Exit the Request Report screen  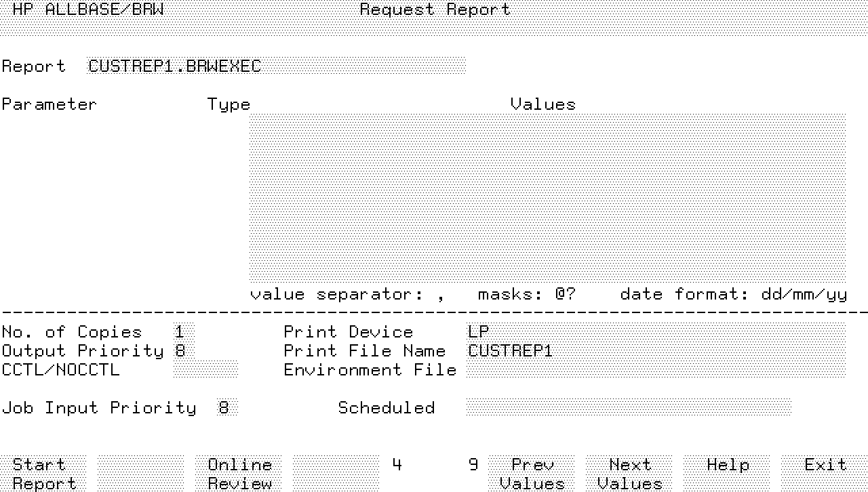[x=825, y=465]
